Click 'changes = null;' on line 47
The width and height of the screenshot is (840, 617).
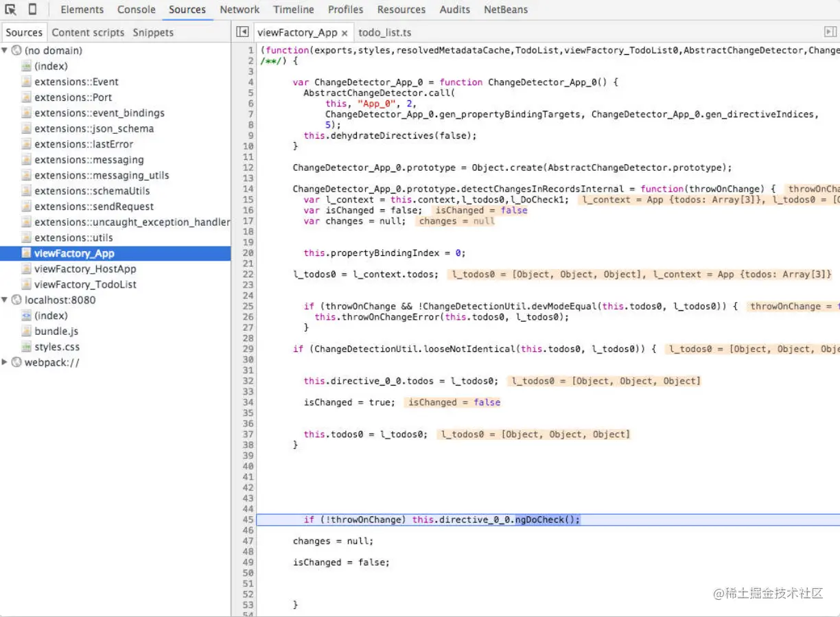pyautogui.click(x=333, y=541)
